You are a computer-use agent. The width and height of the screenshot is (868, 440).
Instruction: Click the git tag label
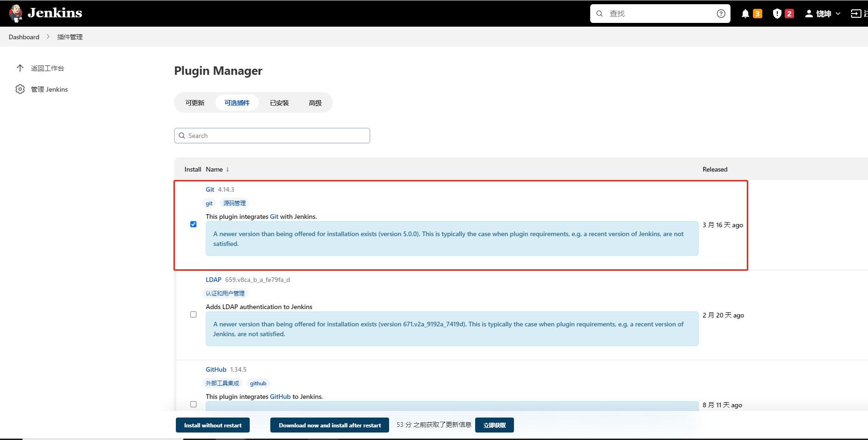209,203
